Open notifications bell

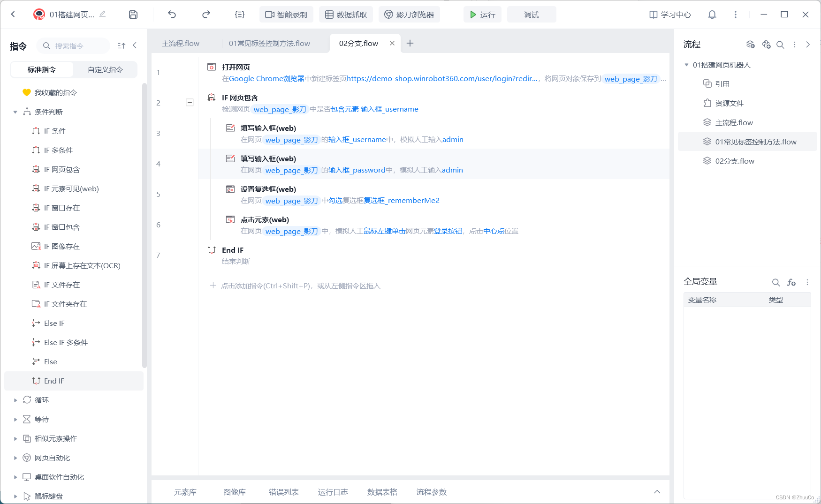point(712,15)
